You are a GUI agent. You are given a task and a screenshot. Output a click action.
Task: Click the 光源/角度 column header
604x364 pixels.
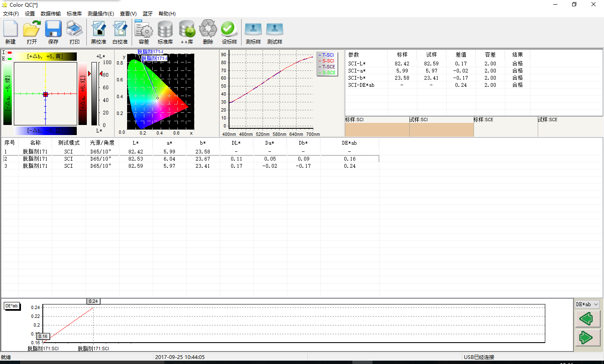point(102,143)
